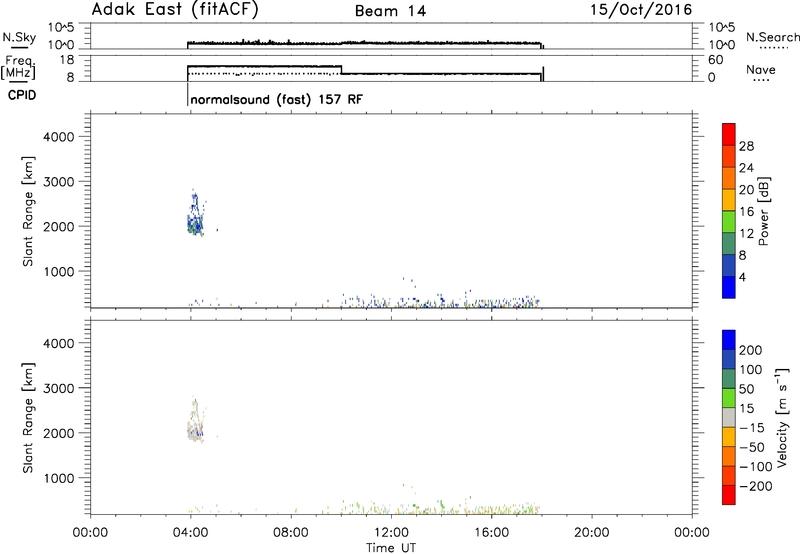The image size is (800, 554).
Task: Click the "Slant Range [km]" label of the Power panel
Action: [27, 211]
